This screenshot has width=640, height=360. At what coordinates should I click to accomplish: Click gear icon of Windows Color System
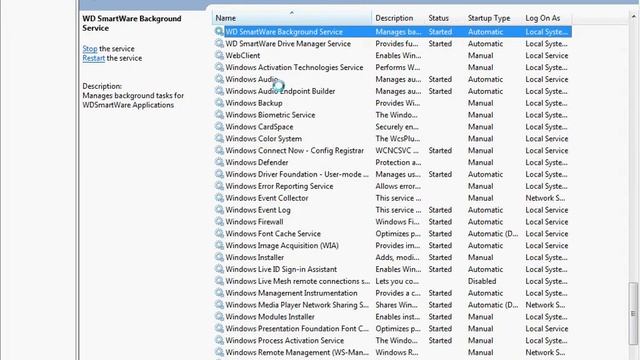pos(219,138)
